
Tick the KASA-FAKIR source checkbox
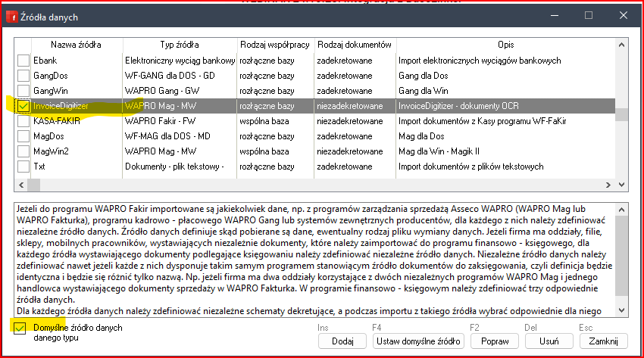point(23,121)
